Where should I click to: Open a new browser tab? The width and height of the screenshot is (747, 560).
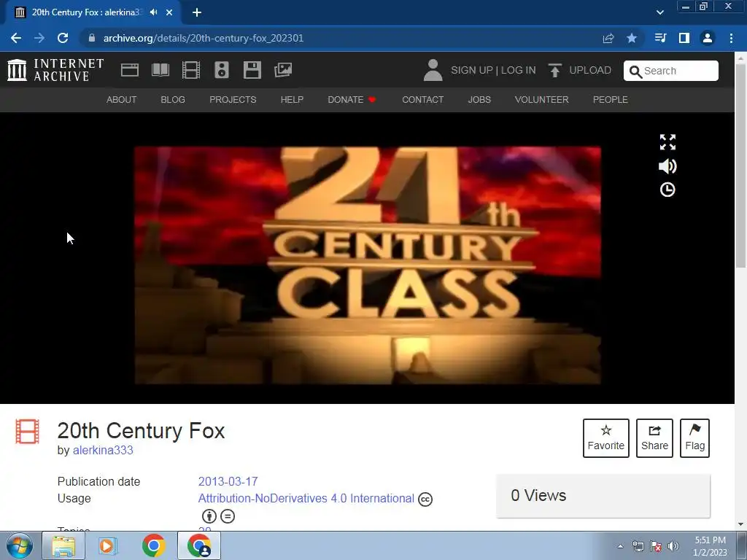[197, 12]
